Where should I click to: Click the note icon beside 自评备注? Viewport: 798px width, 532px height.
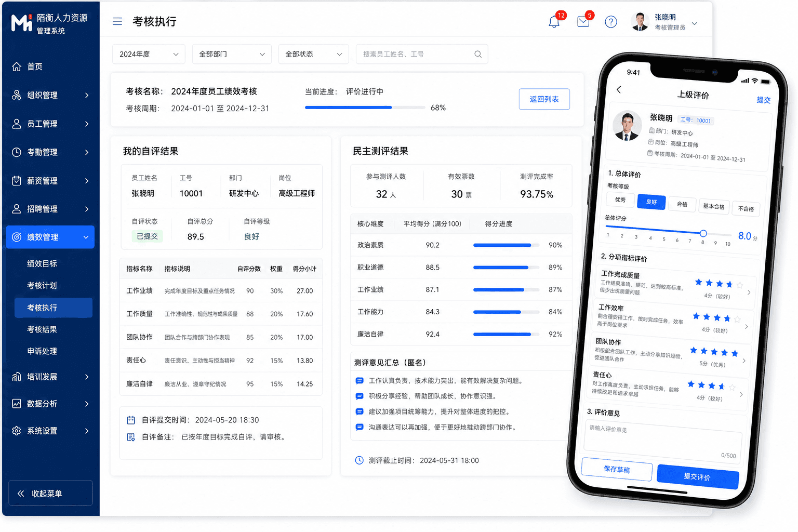point(131,437)
